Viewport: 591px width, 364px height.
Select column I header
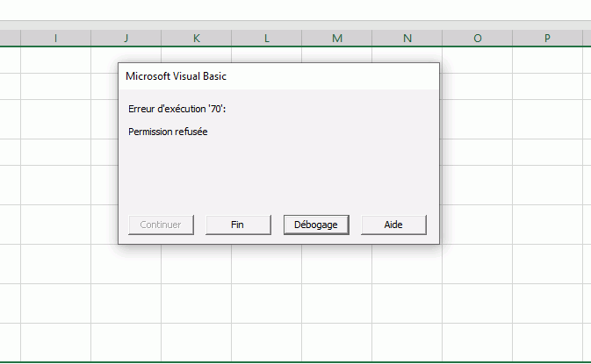click(x=55, y=38)
